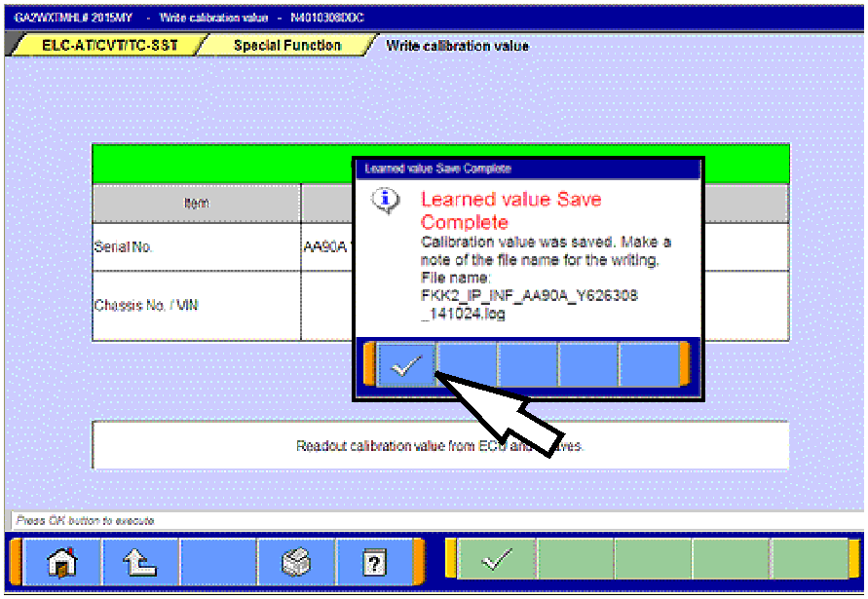Click the FKK2_IP_INF file name text
868x599 pixels.
tap(529, 295)
